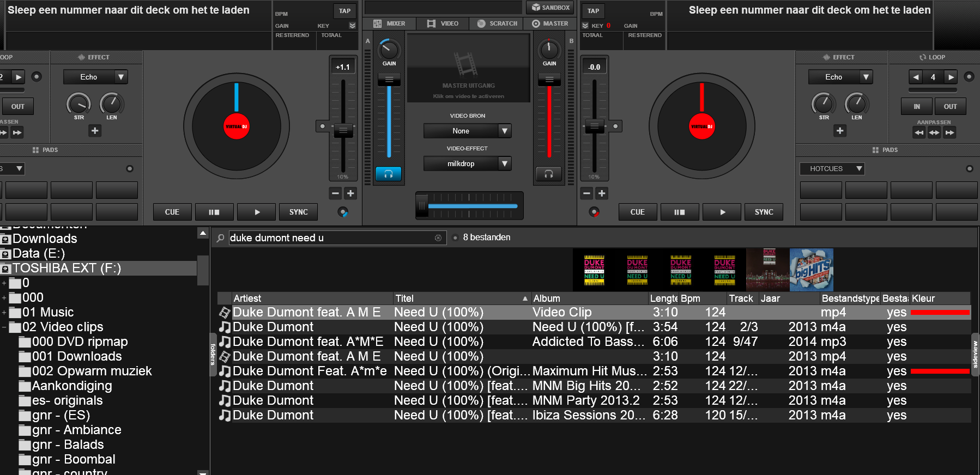Play the left deck

click(257, 212)
